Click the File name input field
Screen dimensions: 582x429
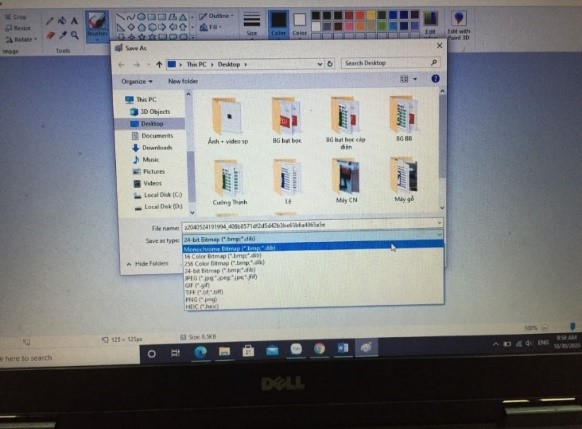309,225
